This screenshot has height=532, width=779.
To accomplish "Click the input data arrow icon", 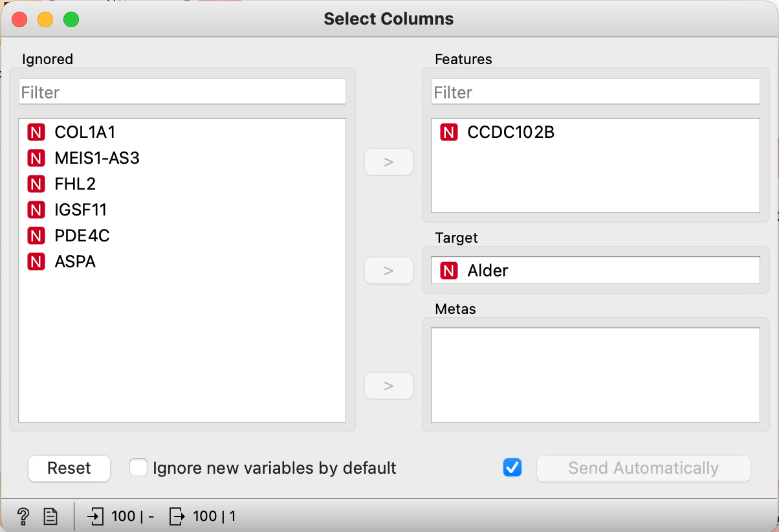I will [95, 516].
